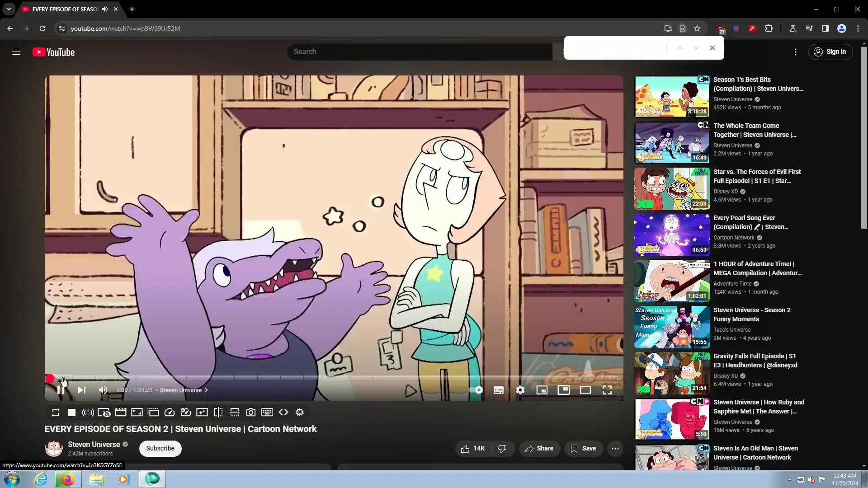
Task: Open a new browser tab
Action: click(x=132, y=9)
